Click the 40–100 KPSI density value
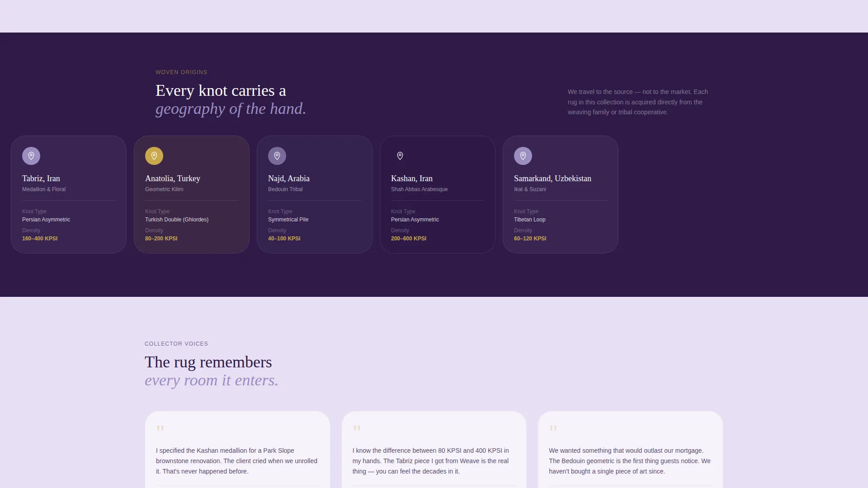The image size is (868, 488). tap(284, 239)
